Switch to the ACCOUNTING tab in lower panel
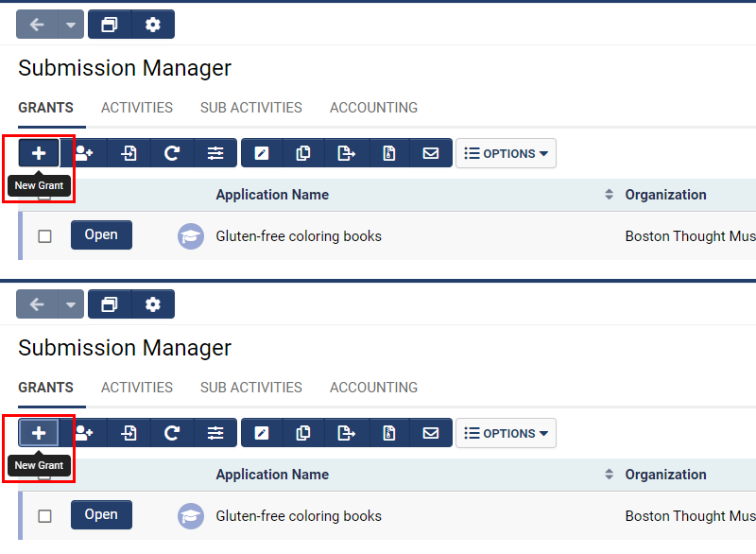The width and height of the screenshot is (756, 554). (373, 388)
